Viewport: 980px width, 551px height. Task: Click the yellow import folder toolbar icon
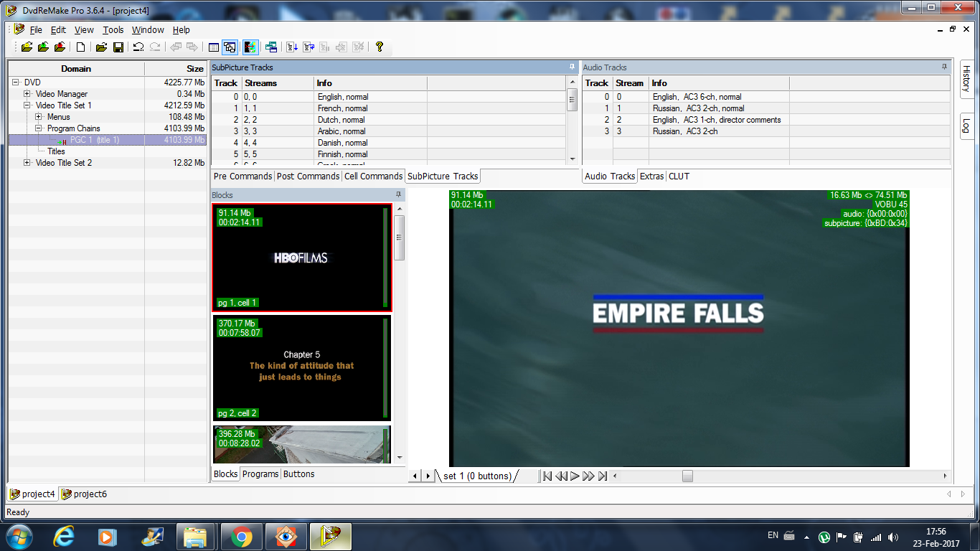(x=27, y=47)
